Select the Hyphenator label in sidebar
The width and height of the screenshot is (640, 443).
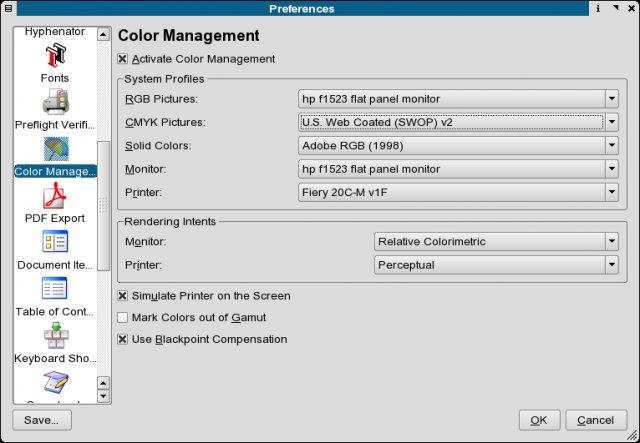55,31
